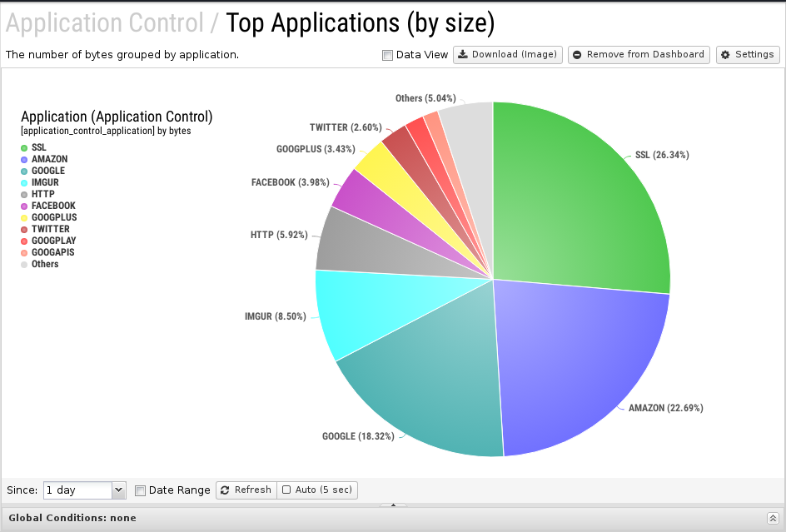The width and height of the screenshot is (786, 532).
Task: Click the IMGUR (8.50%) chart label
Action: (x=276, y=316)
